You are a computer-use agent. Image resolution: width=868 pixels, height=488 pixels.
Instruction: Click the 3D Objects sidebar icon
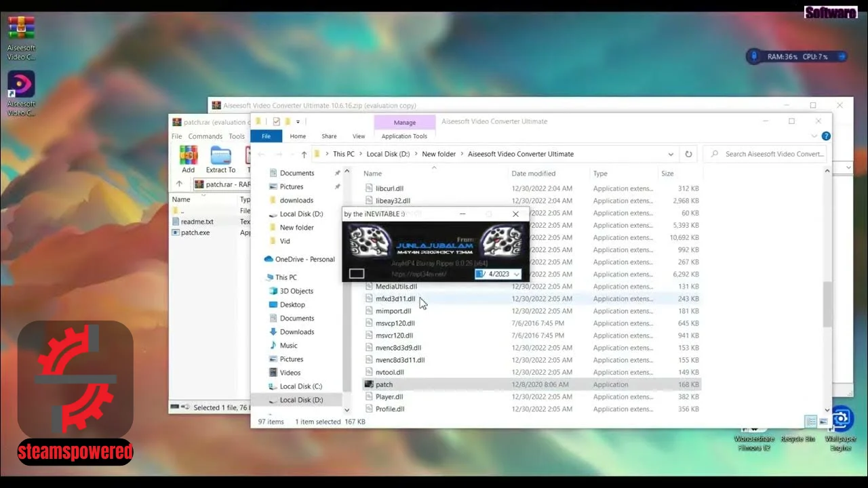point(273,291)
